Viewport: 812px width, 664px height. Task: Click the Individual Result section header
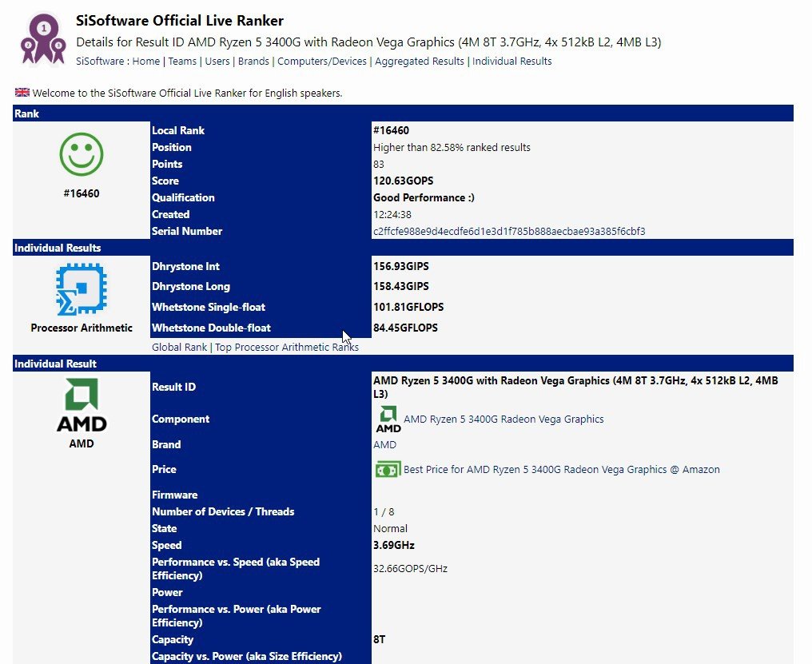[403, 364]
